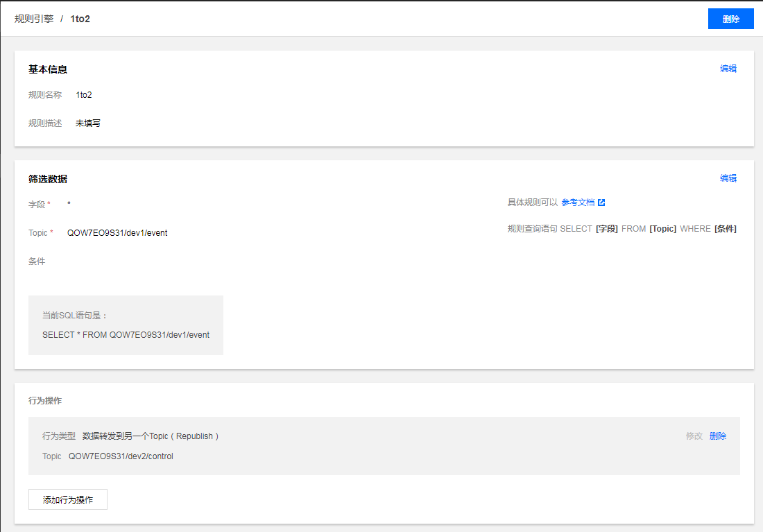763x532 pixels.
Task: Click the target Topic QOW7EO9S31/dev2/control
Action: (x=121, y=456)
